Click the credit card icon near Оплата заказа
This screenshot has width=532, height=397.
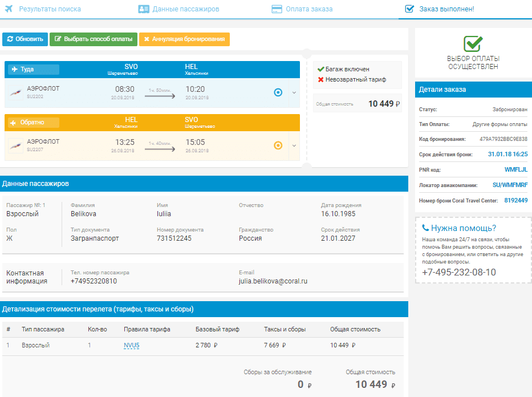coord(277,9)
